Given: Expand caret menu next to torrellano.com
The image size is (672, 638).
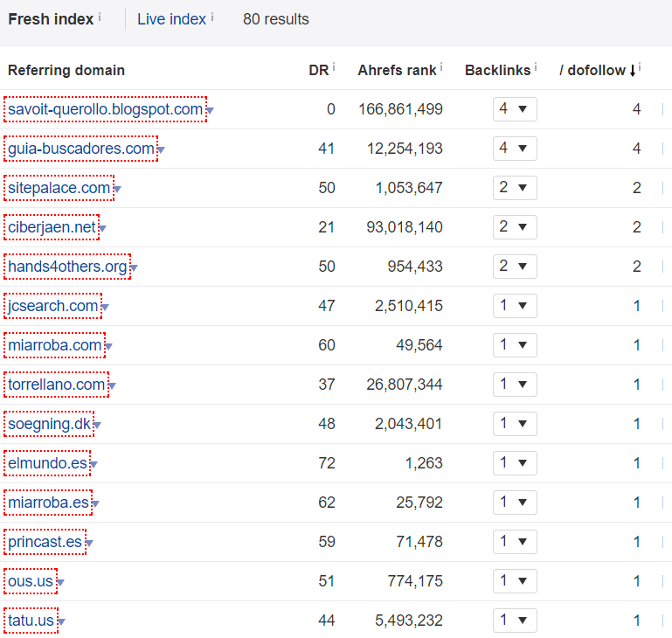Looking at the screenshot, I should pyautogui.click(x=112, y=386).
